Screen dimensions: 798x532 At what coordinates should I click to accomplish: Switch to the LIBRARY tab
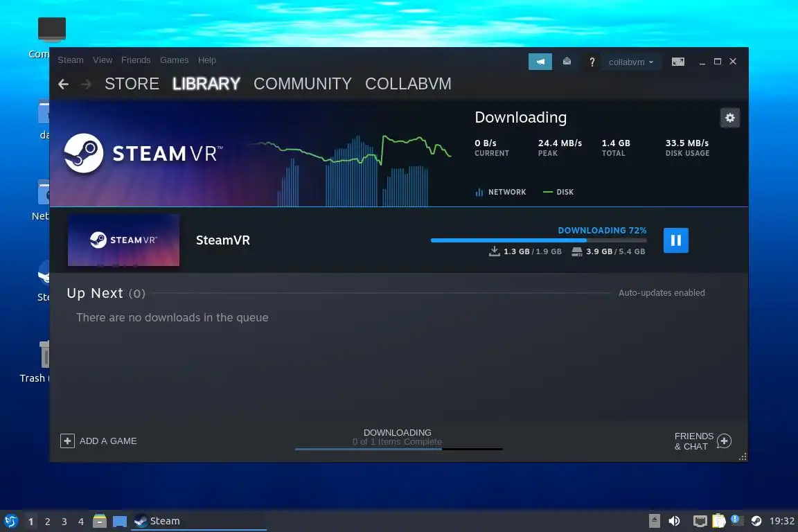click(206, 84)
